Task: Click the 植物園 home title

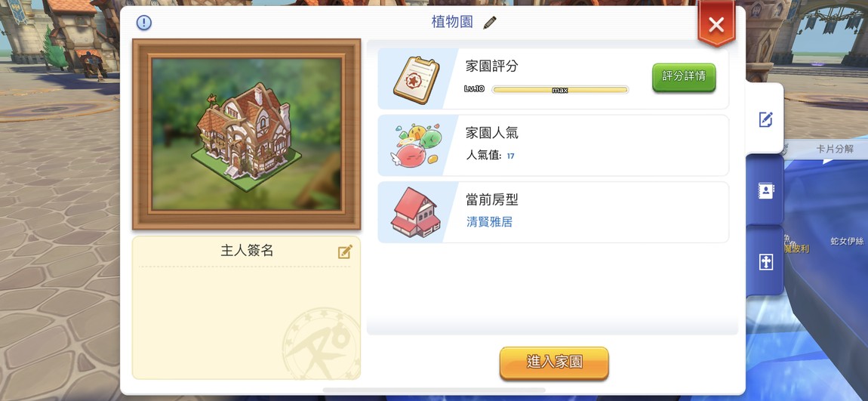Action: point(452,22)
